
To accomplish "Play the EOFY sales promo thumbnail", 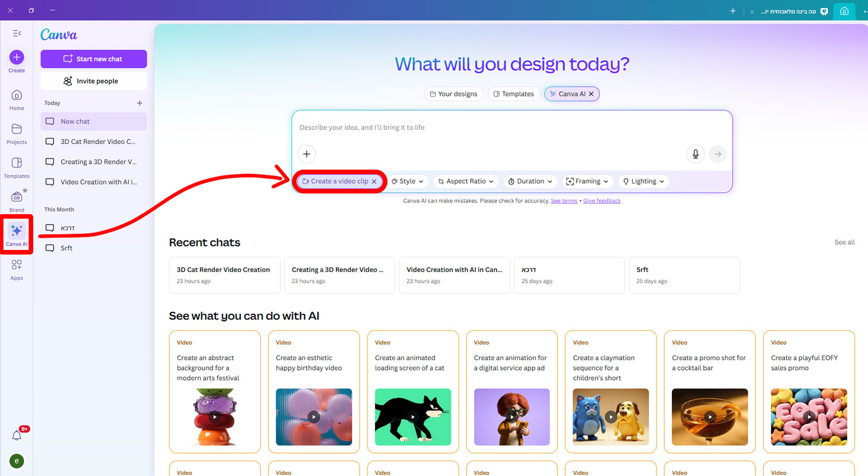I will (809, 417).
